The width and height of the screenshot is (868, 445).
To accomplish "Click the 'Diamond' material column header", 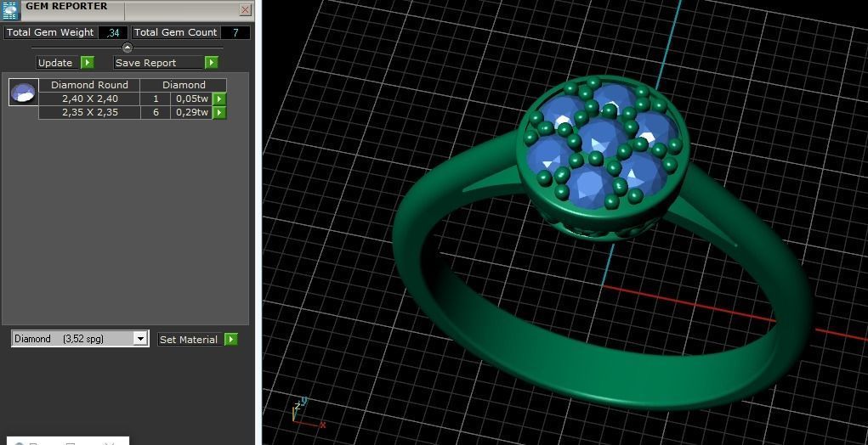I will click(x=184, y=85).
